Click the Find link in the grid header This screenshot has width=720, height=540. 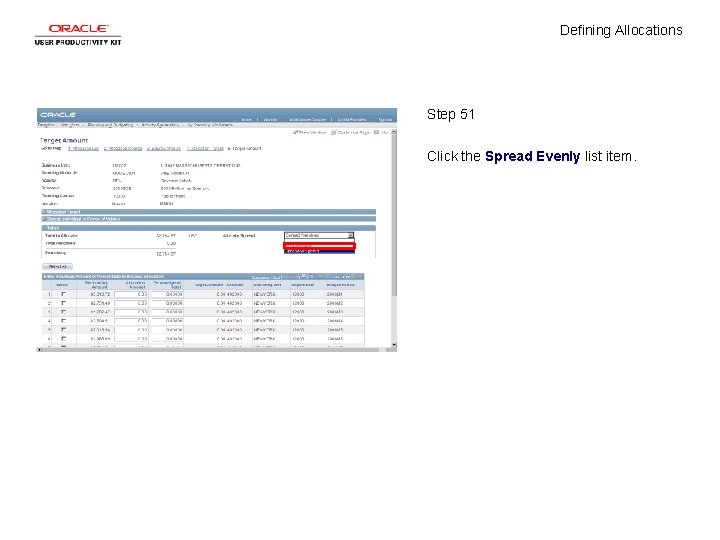tap(277, 277)
